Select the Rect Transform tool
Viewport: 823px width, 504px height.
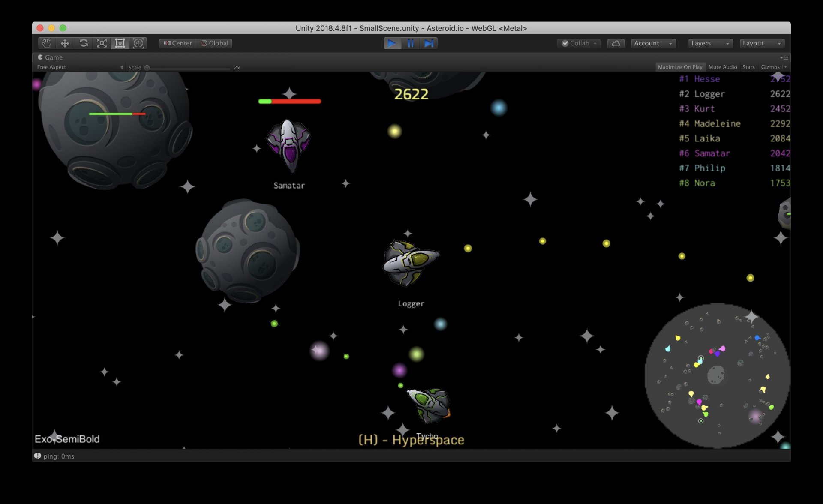coord(120,43)
